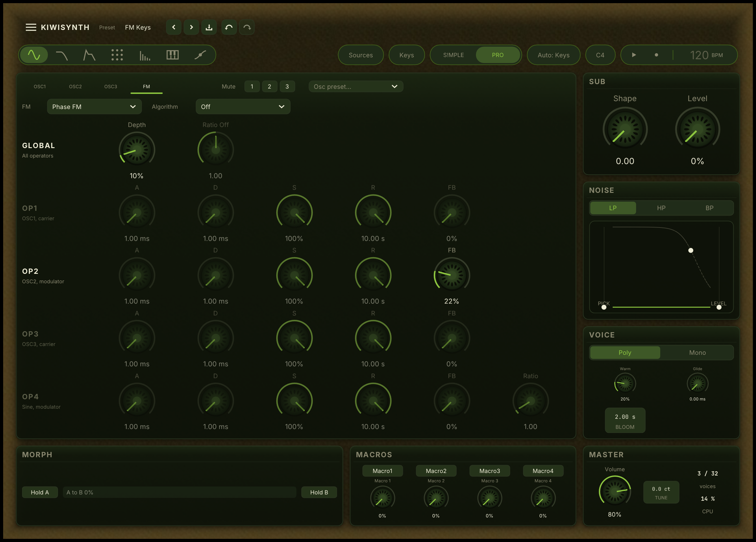The width and height of the screenshot is (756, 542).
Task: Go to the previous preset
Action: click(x=174, y=27)
